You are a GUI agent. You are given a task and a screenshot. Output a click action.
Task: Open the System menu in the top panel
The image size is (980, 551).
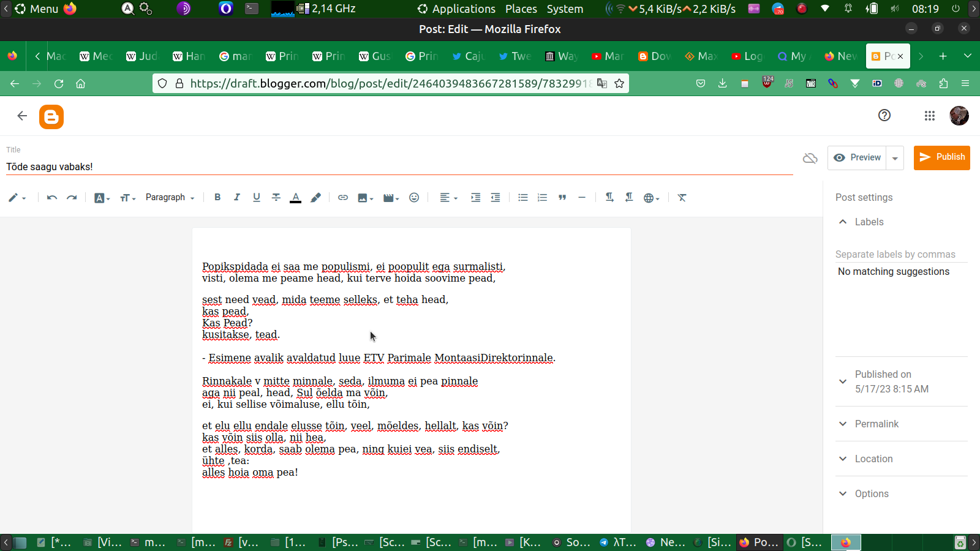coord(565,9)
